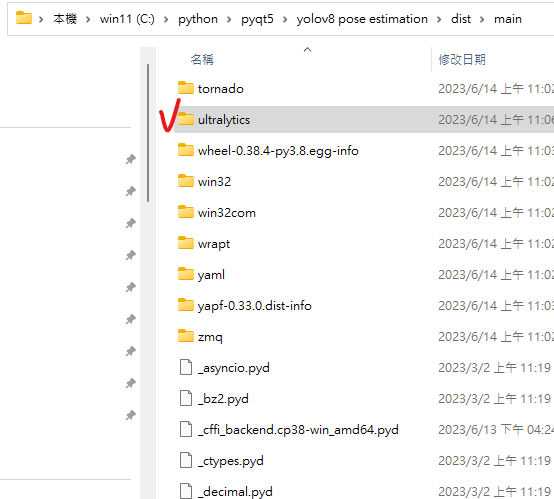Expand the chevron after pyqt5 in the breadcrumb
Viewport: 554px width, 499px height.
[285, 19]
